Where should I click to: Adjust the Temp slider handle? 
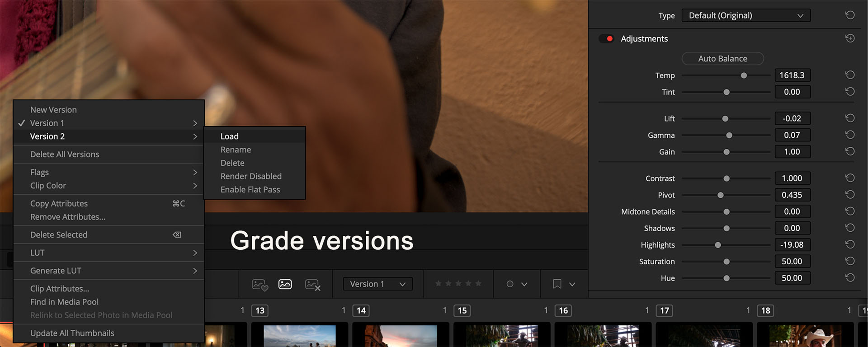point(744,75)
